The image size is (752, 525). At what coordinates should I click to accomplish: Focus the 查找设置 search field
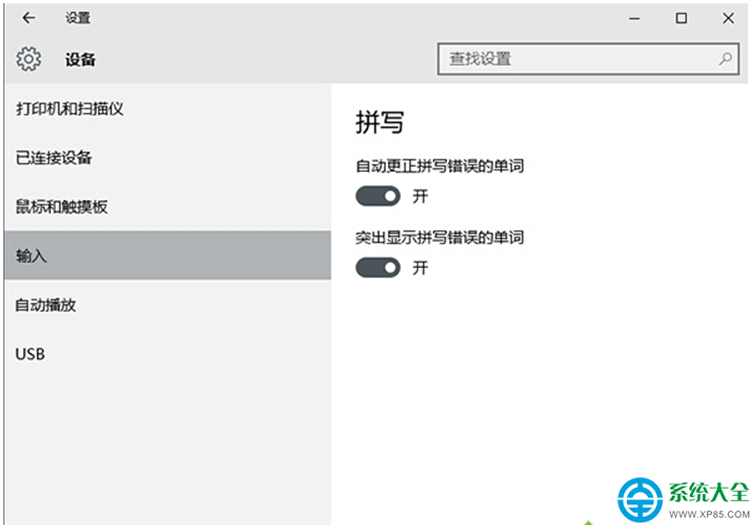point(588,59)
